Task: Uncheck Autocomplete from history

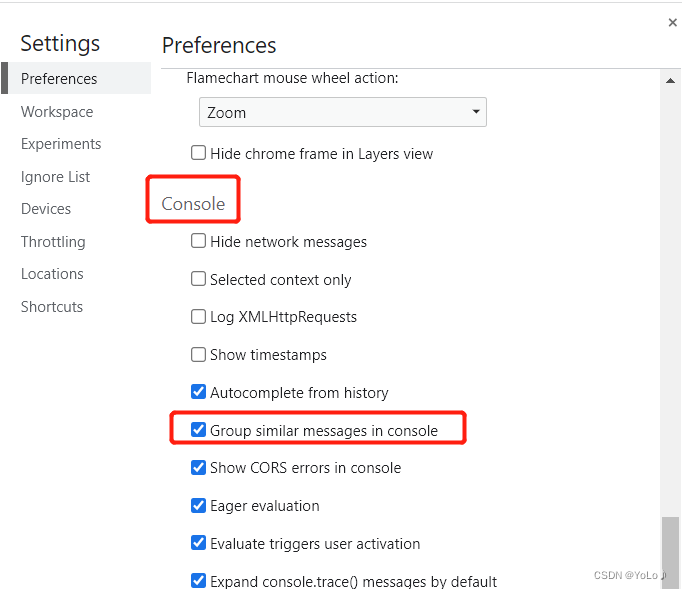Action: (x=199, y=392)
